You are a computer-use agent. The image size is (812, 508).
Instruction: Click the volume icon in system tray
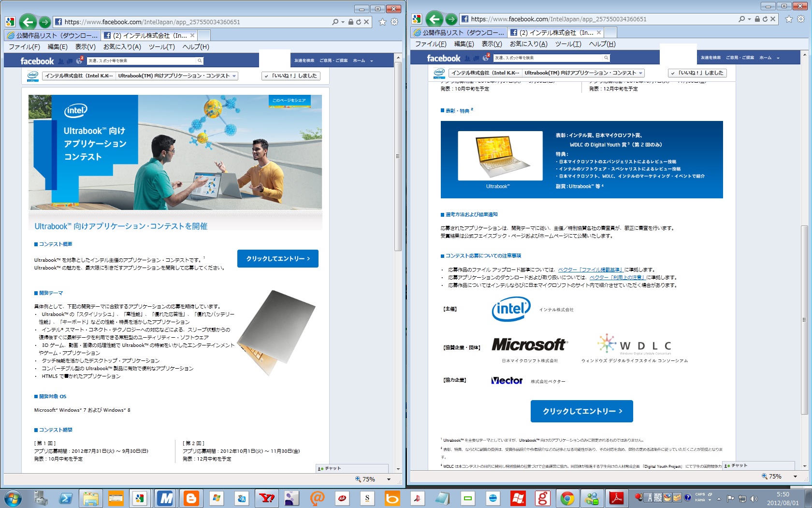click(754, 498)
